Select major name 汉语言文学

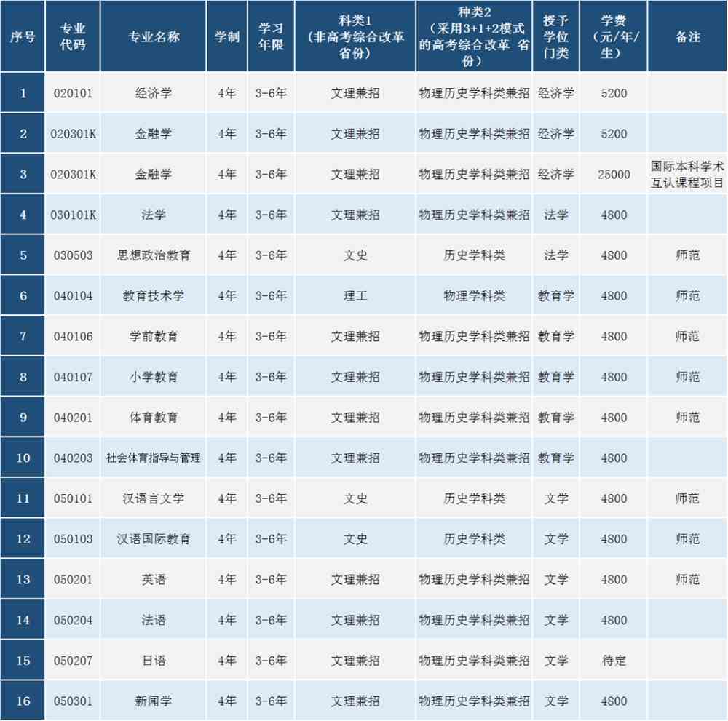pyautogui.click(x=153, y=498)
